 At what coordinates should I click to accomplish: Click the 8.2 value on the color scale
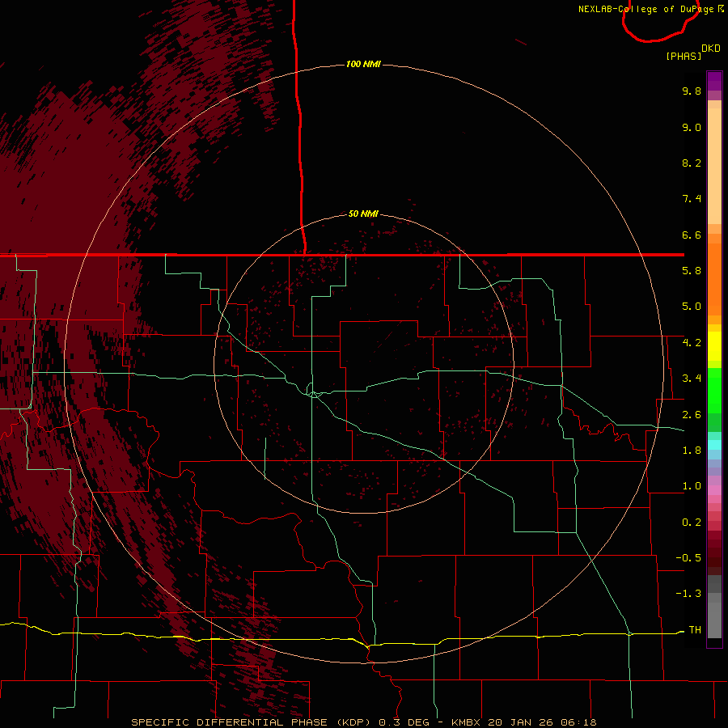coord(692,163)
